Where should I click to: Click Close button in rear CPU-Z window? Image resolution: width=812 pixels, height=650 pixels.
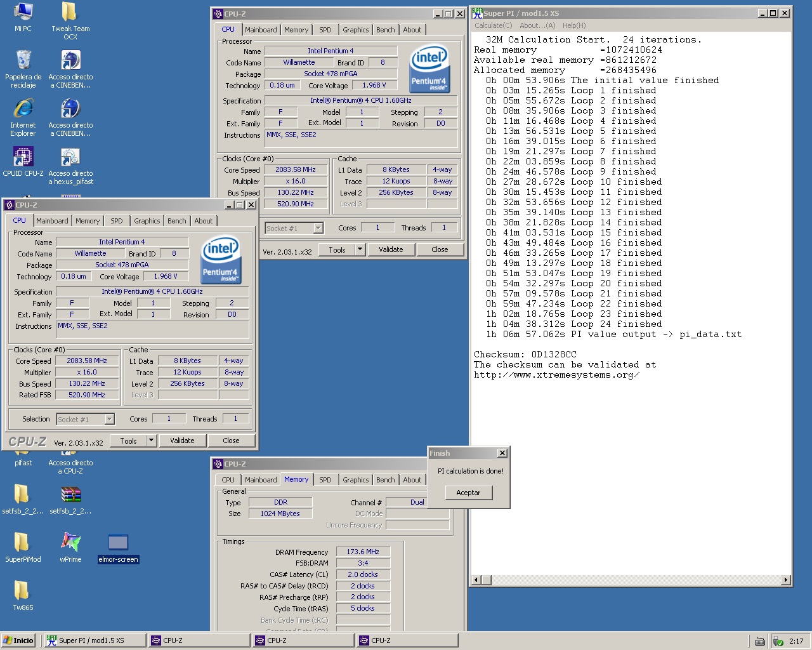[x=440, y=249]
